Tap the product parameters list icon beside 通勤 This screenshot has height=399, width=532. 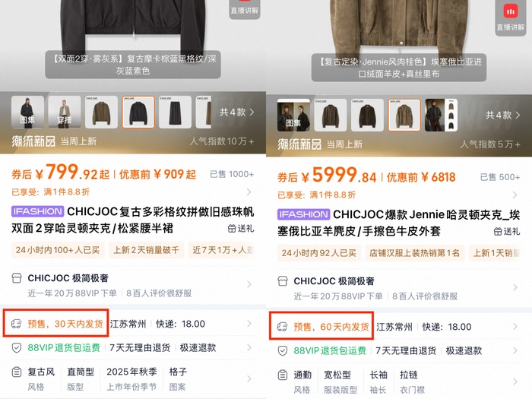[283, 375]
